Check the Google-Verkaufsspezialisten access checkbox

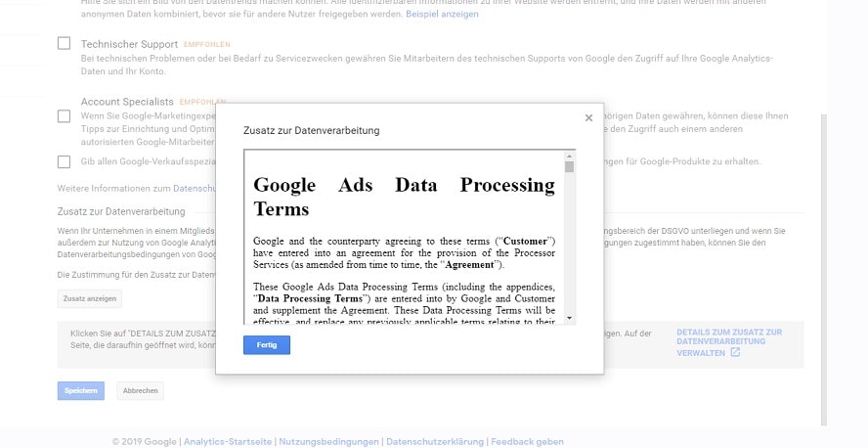pos(64,161)
